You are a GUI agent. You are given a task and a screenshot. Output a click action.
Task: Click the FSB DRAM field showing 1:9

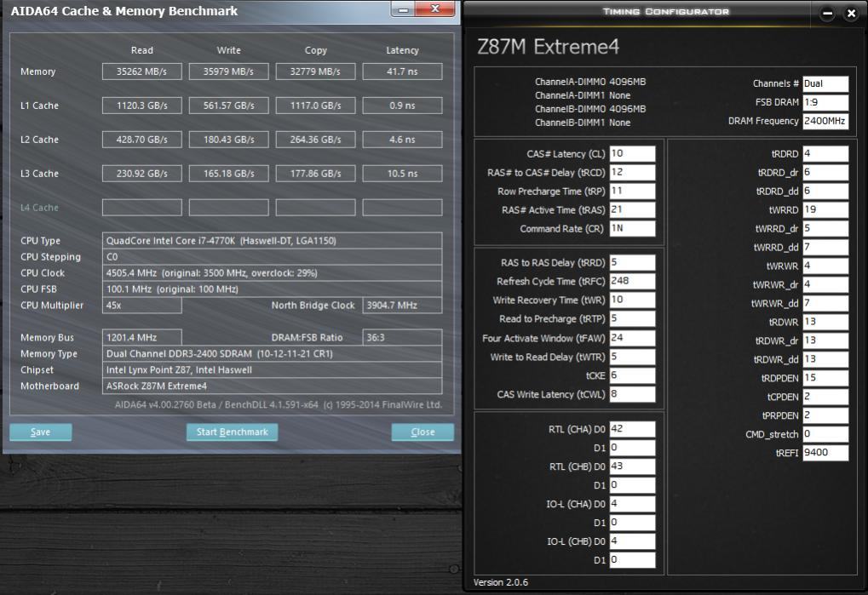[825, 102]
